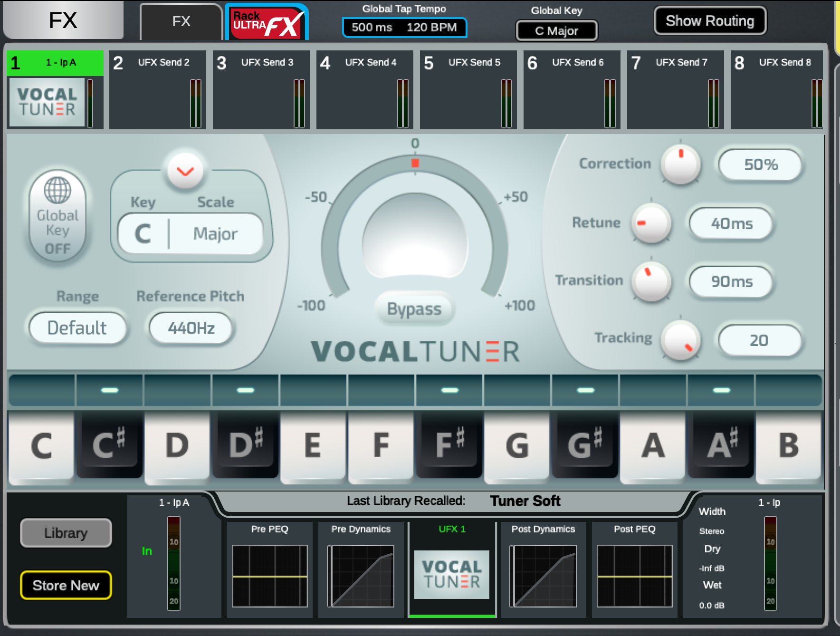This screenshot has width=840, height=636.
Task: Adjust the Retune knob
Action: [x=651, y=223]
